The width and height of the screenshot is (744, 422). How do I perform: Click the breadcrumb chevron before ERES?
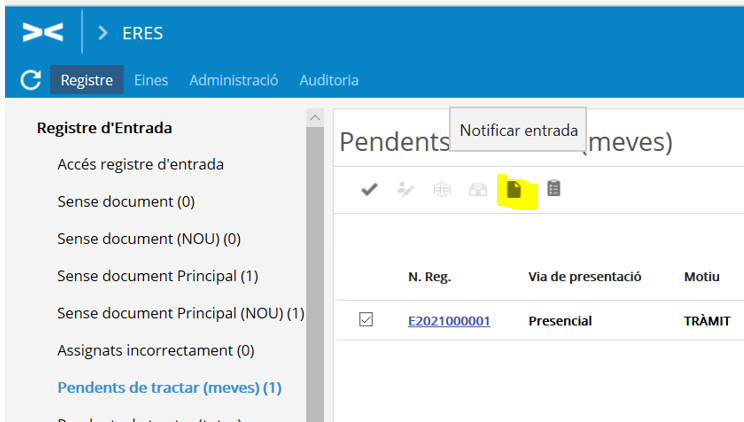tap(103, 33)
